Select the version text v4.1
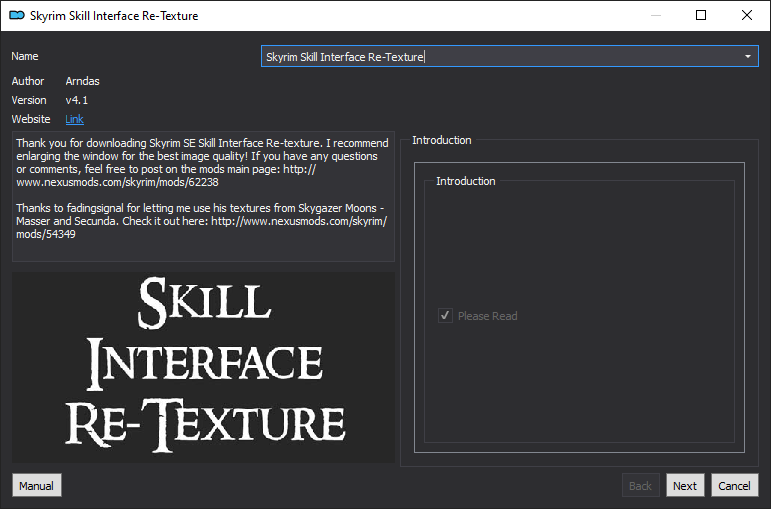The image size is (771, 509). click(x=77, y=100)
